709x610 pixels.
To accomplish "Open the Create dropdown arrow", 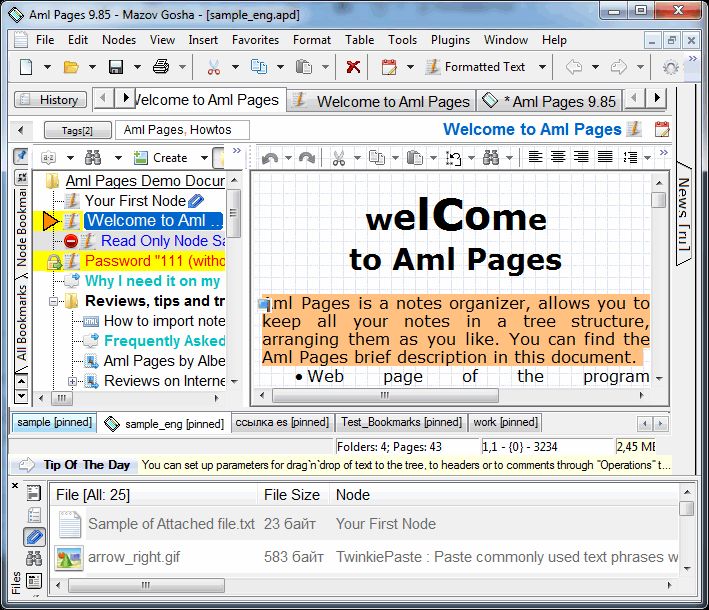I will [x=204, y=158].
